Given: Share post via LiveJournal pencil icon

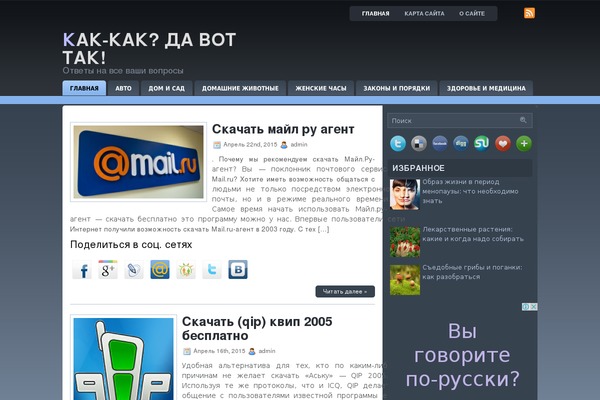Looking at the screenshot, I should [x=134, y=269].
